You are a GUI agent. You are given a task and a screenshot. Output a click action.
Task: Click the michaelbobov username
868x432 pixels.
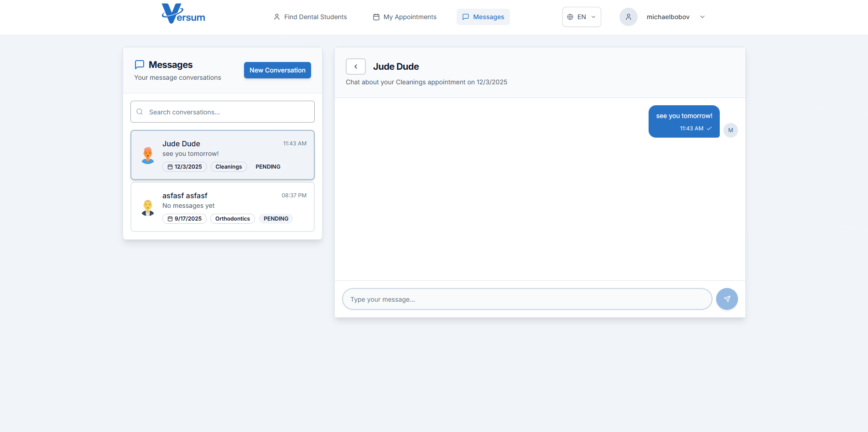click(668, 17)
